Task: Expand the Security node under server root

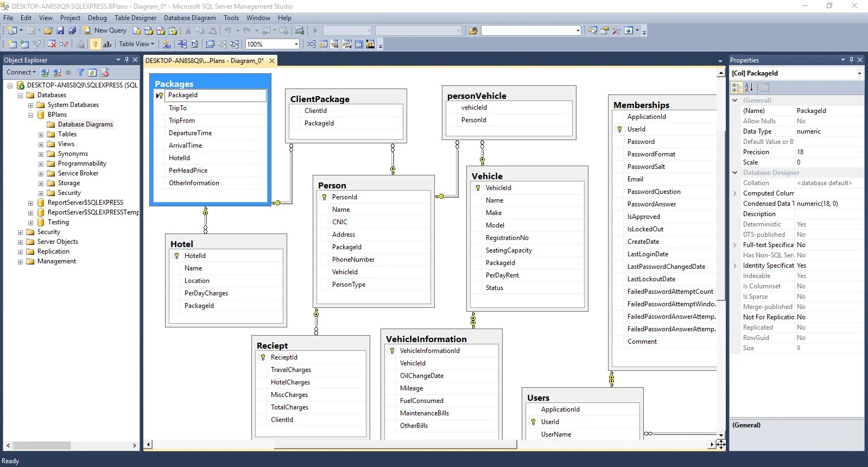Action: [20, 232]
